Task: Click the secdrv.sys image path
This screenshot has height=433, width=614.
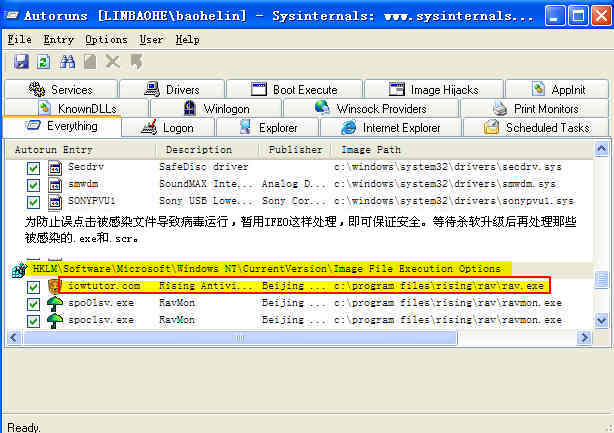Action: [x=448, y=167]
